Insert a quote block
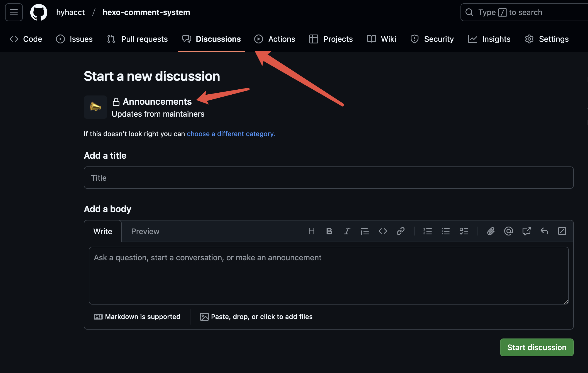588x373 pixels. tap(365, 231)
